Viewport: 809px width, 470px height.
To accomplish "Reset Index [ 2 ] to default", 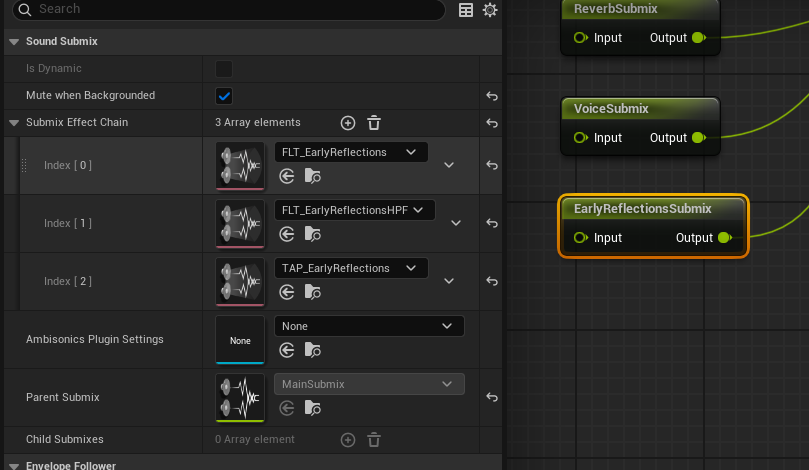I will pyautogui.click(x=492, y=282).
